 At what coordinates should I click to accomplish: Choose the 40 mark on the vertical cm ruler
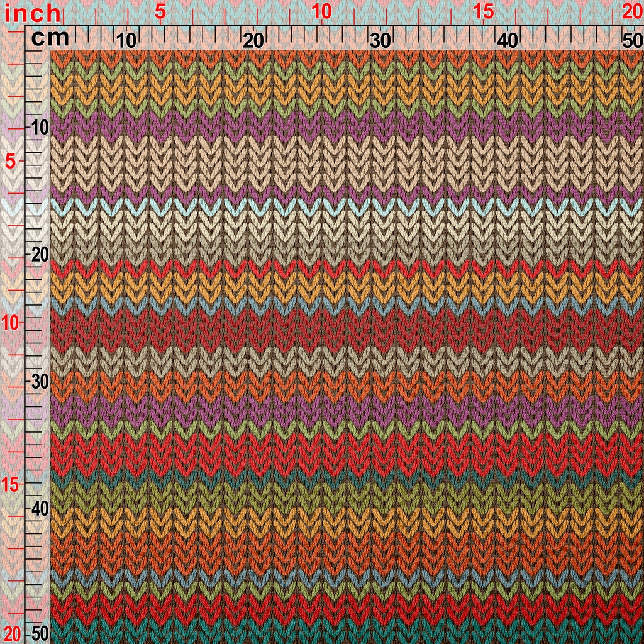click(x=40, y=509)
